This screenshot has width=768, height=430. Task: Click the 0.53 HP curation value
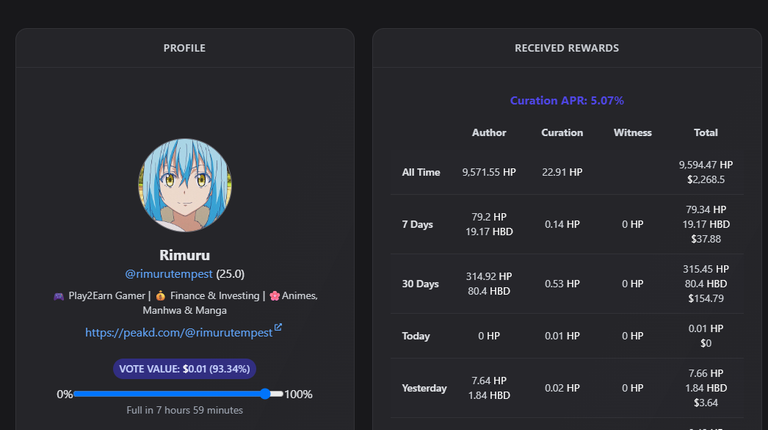(562, 284)
